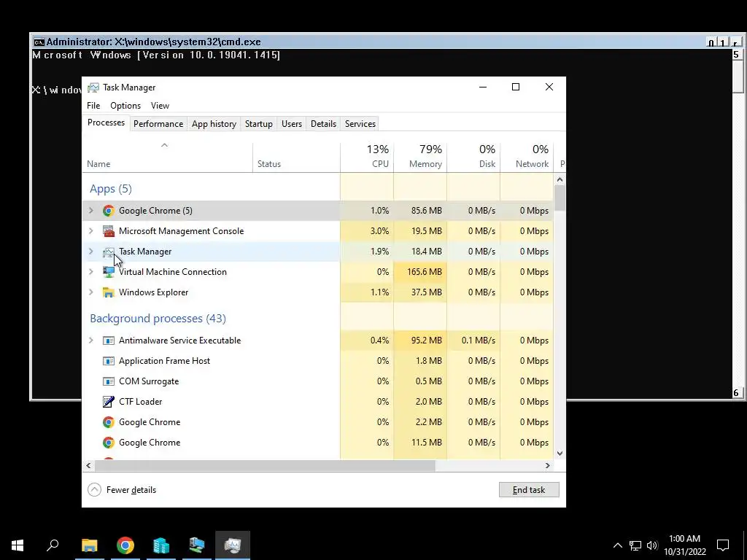747x560 pixels.
Task: Open File Explorer from the taskbar
Action: coord(89,545)
